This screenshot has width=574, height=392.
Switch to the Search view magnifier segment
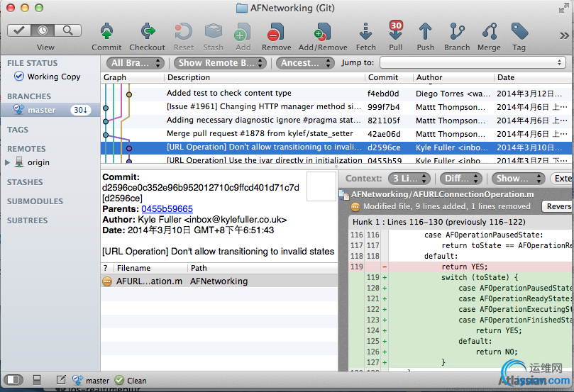(x=67, y=30)
